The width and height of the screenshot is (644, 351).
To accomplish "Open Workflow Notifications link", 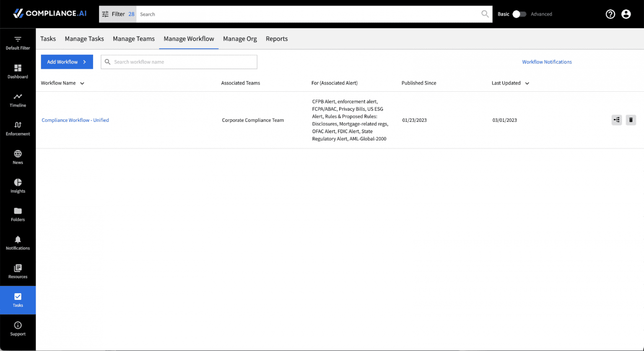I will click(547, 62).
